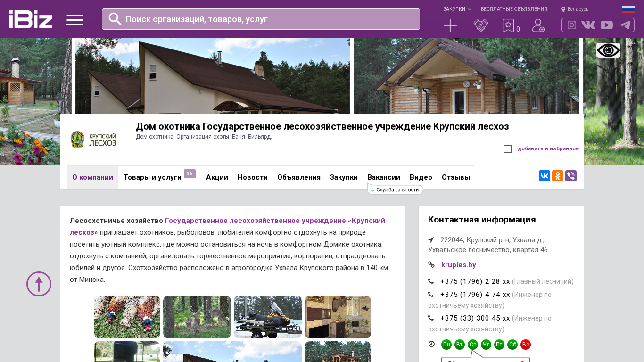
Task: Reveal the +375 (1796) 4 74 phone number
Action: tap(475, 295)
